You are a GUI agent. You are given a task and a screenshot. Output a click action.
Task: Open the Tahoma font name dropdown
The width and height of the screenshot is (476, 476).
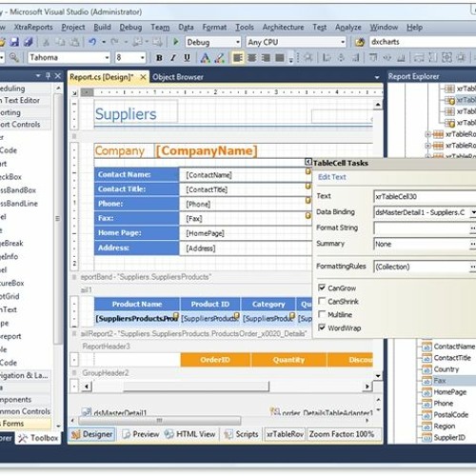tap(107, 58)
